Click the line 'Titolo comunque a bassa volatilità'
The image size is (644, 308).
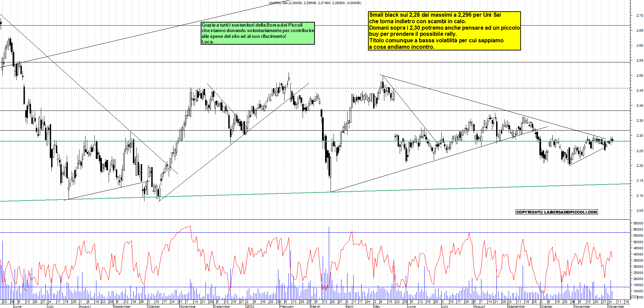coord(436,40)
